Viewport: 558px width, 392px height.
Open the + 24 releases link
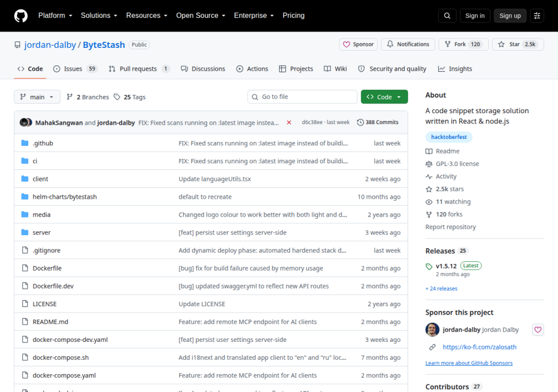(x=441, y=289)
